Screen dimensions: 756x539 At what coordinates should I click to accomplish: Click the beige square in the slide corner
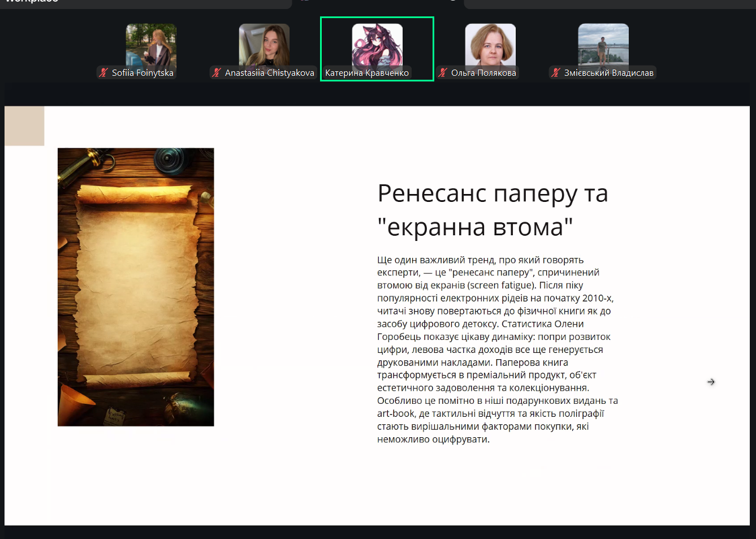tap(24, 126)
